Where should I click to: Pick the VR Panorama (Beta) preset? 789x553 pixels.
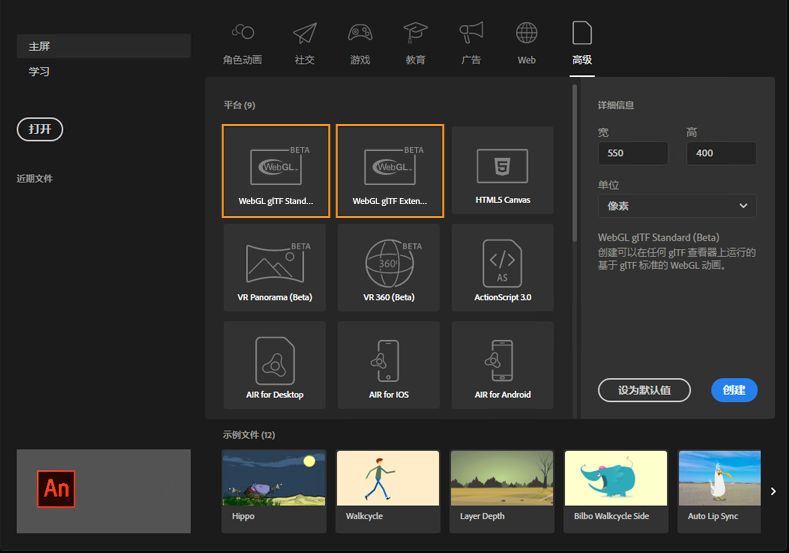click(x=275, y=268)
